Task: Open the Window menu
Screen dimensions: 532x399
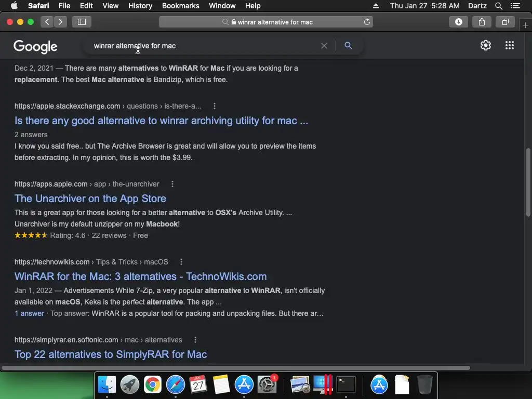Action: pyautogui.click(x=222, y=6)
